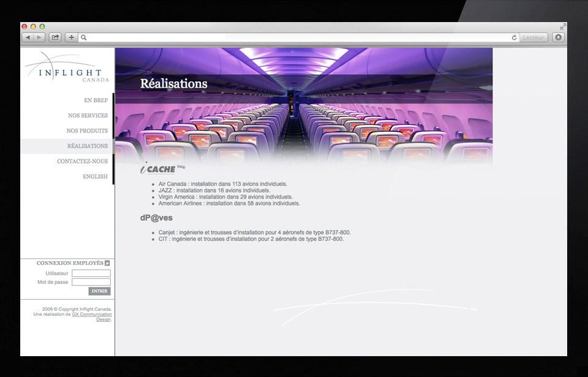Go to NOS SERVICES page
Viewport: 588px width, 377px height.
(x=88, y=115)
